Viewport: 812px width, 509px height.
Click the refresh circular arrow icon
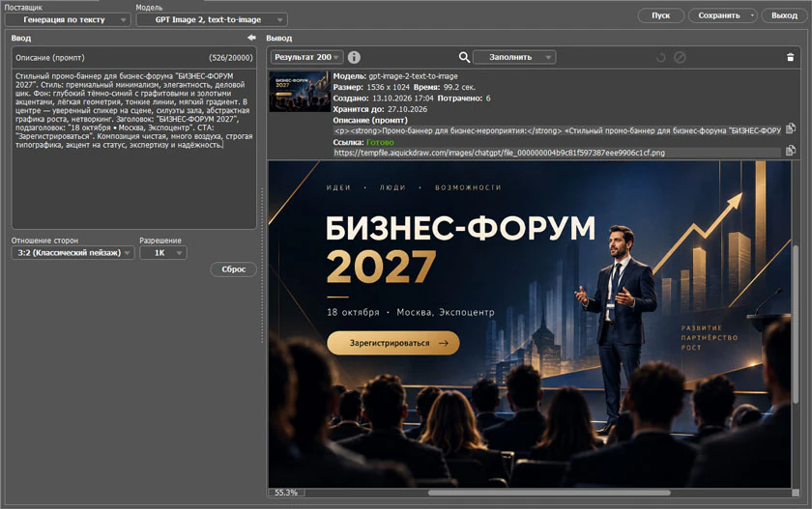661,57
